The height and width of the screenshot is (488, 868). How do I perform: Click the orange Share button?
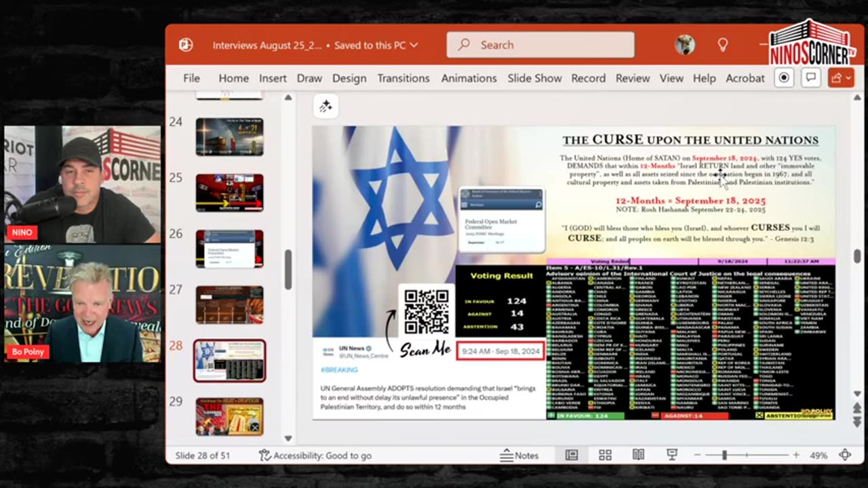point(840,78)
